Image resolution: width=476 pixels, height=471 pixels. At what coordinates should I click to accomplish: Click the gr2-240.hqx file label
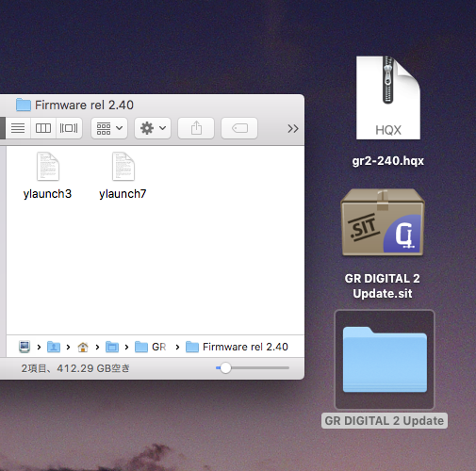tap(388, 161)
